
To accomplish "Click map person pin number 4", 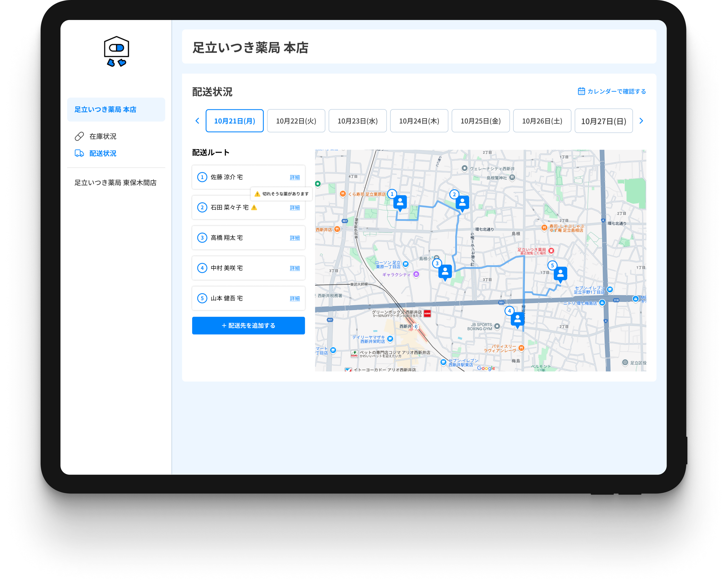I will point(517,319).
